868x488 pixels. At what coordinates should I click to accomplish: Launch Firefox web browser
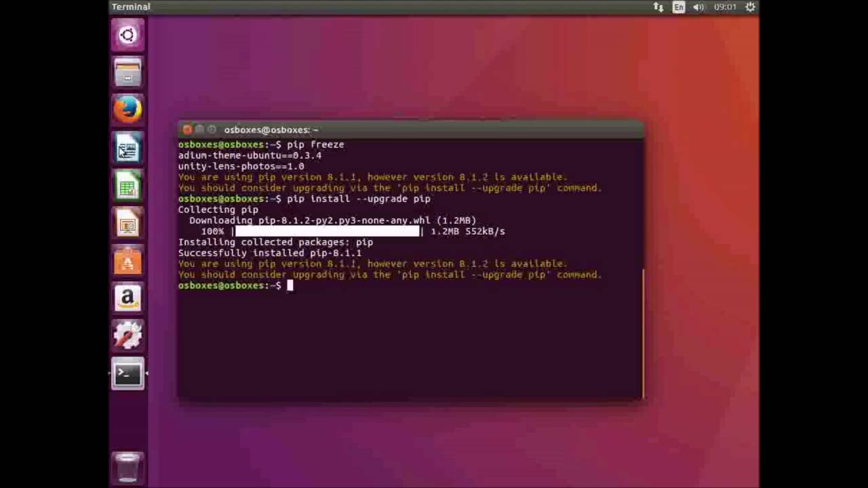[x=127, y=110]
